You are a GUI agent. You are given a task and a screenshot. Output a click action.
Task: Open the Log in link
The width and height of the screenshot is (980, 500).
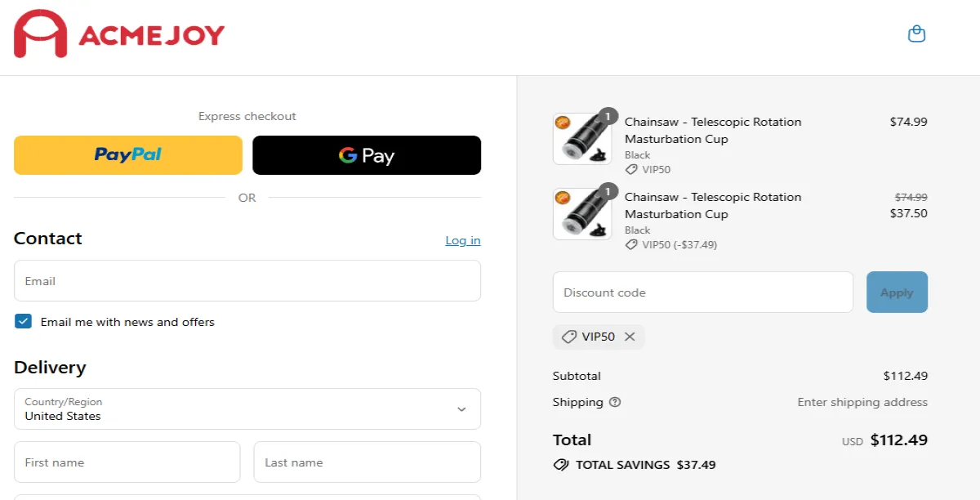[x=462, y=240]
